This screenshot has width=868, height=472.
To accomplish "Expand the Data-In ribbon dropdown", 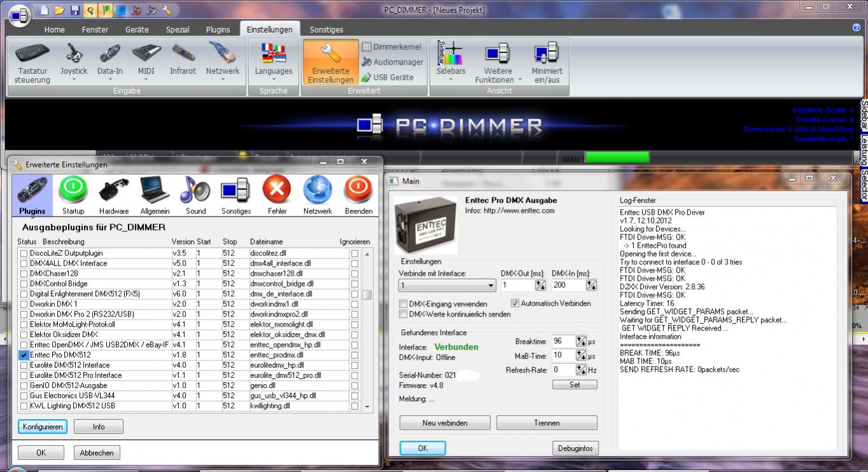I will [x=110, y=80].
